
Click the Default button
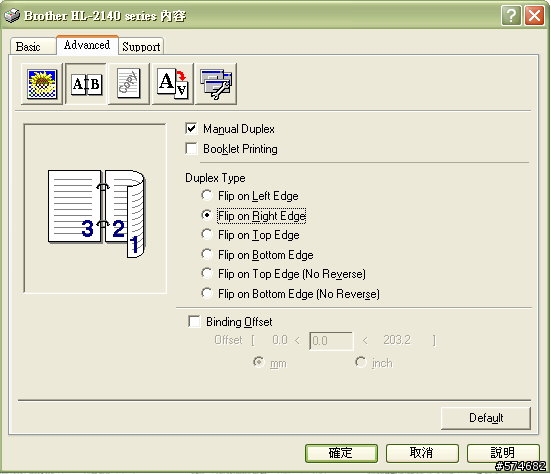click(486, 418)
